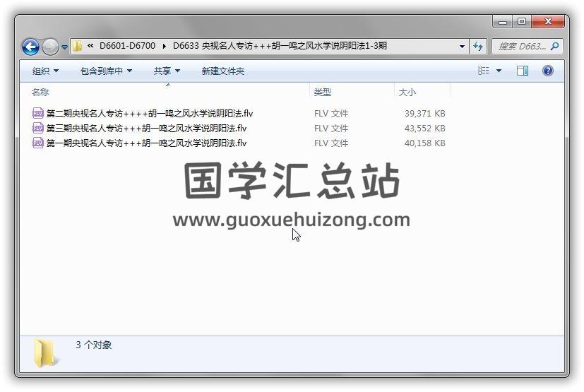Image resolution: width=584 pixels, height=392 pixels.
Task: Click FLV 文件 type of 第二期 row
Action: pyautogui.click(x=331, y=113)
